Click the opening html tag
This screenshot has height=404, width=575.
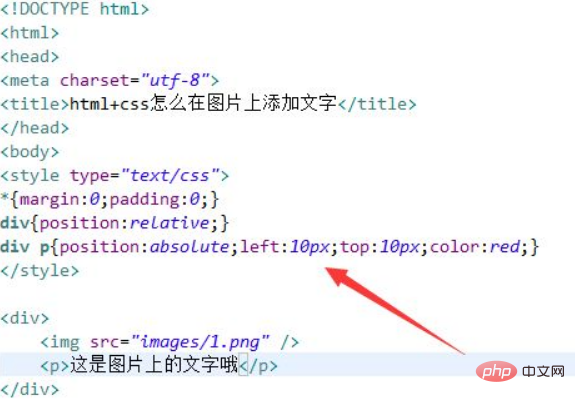pos(30,33)
